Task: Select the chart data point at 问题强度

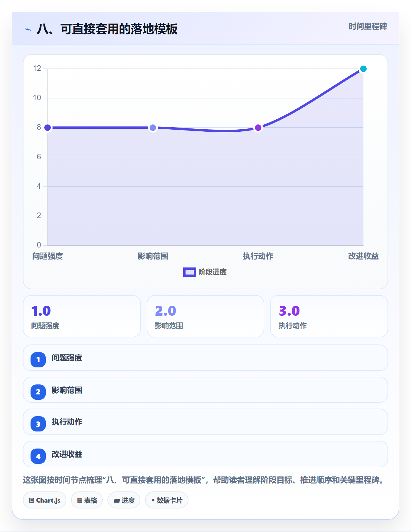Action: 48,128
